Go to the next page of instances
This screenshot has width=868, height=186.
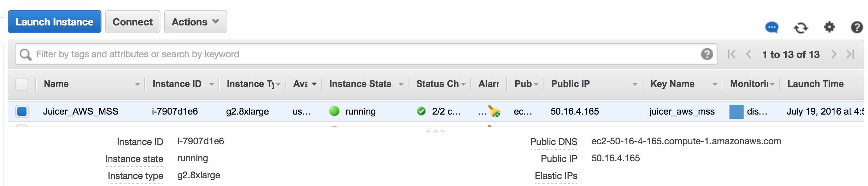(834, 54)
